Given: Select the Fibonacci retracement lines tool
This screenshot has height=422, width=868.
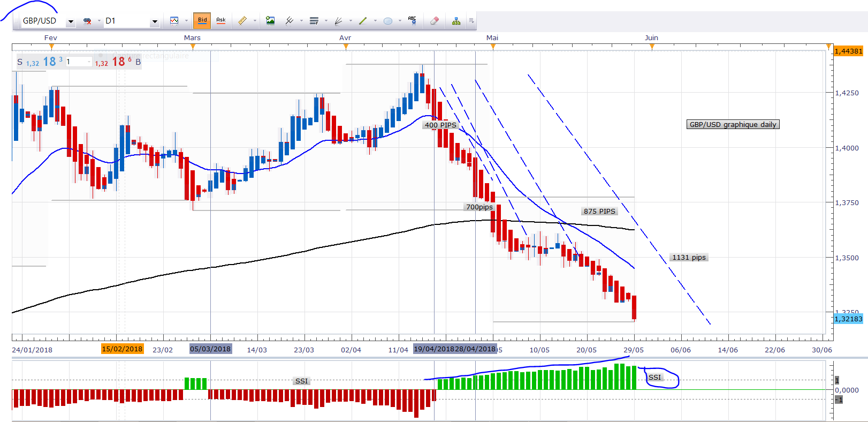Looking at the screenshot, I should click(314, 21).
